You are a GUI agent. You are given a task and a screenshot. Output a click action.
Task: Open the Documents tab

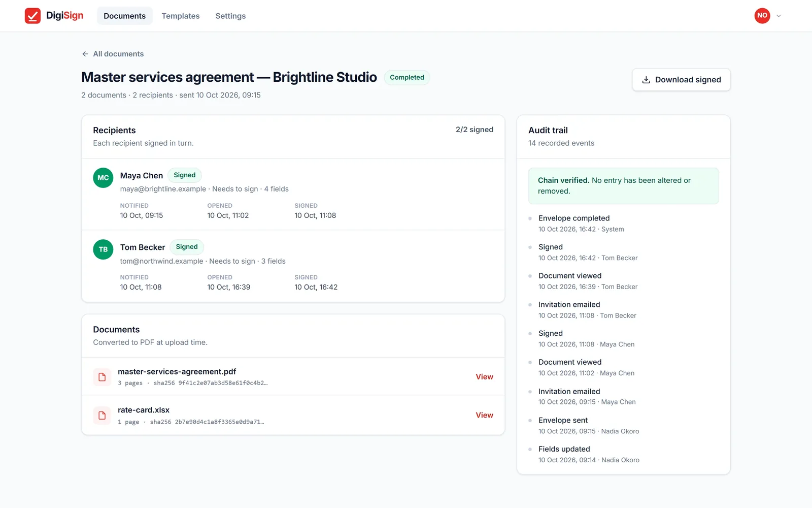(124, 16)
